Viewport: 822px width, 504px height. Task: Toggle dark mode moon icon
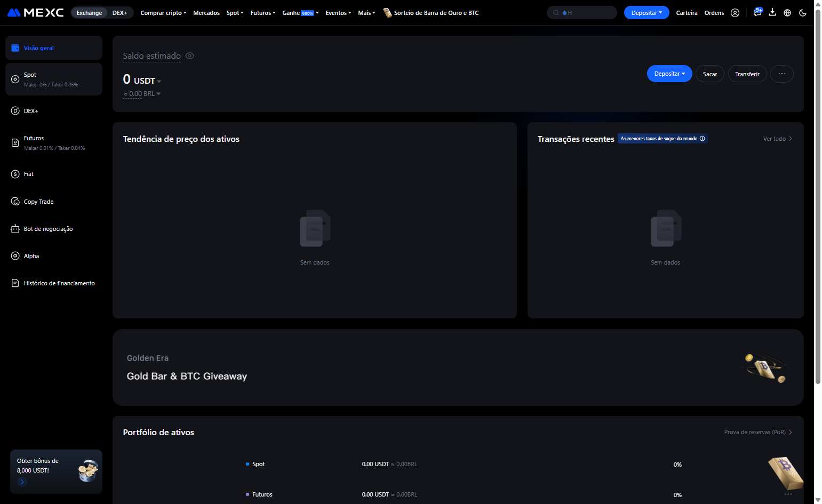coord(803,13)
